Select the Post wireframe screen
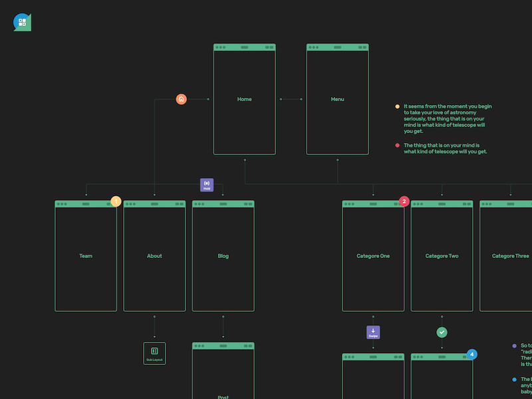This screenshot has width=532, height=399. coord(223,370)
